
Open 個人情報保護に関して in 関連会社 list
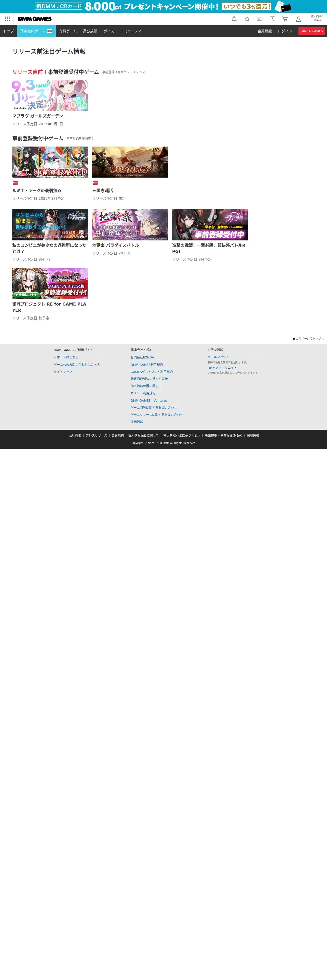click(146, 386)
